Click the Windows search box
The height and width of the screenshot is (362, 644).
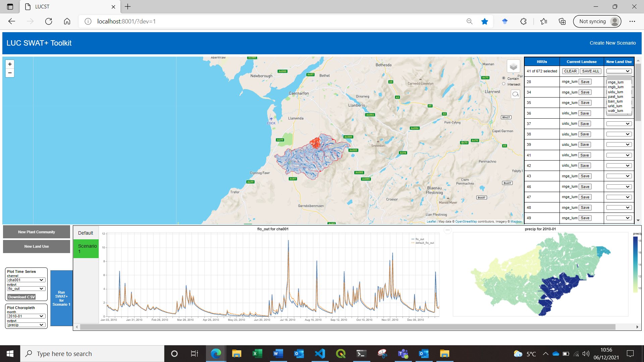93,354
